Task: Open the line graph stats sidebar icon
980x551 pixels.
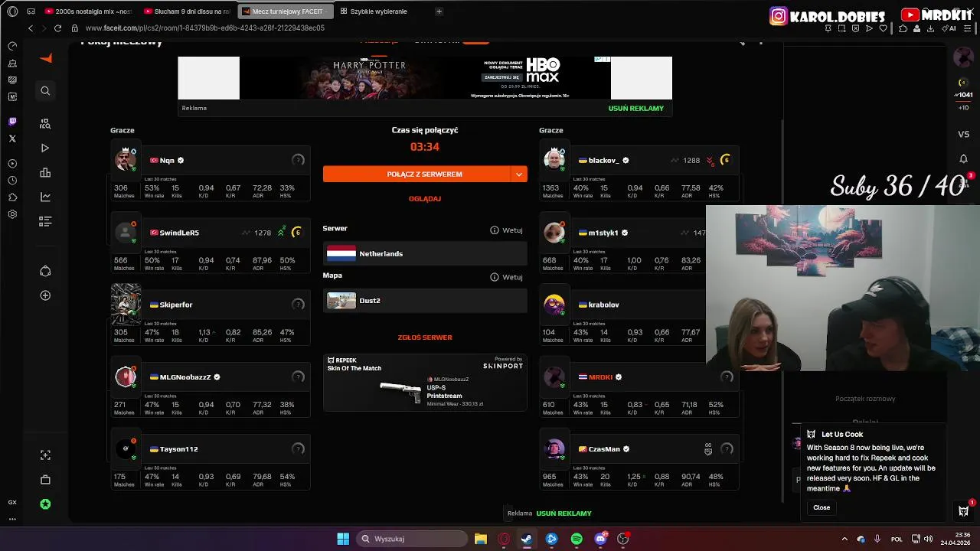Action: pyautogui.click(x=45, y=197)
